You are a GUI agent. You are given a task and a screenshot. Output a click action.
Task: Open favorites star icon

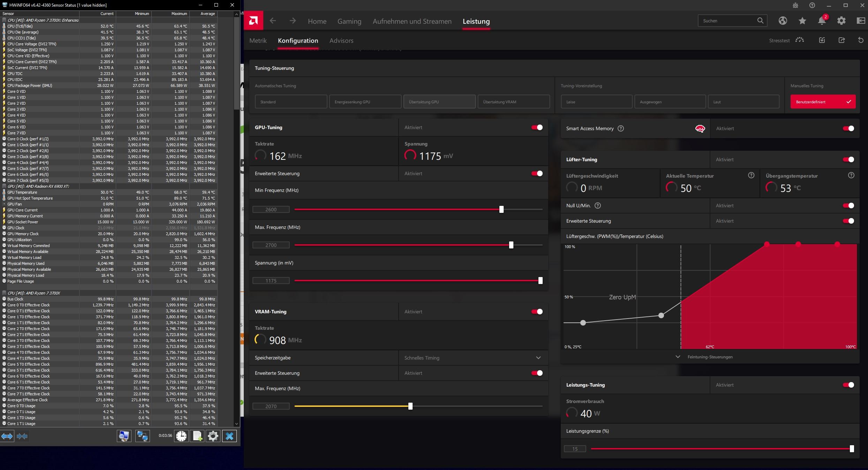[x=802, y=21]
